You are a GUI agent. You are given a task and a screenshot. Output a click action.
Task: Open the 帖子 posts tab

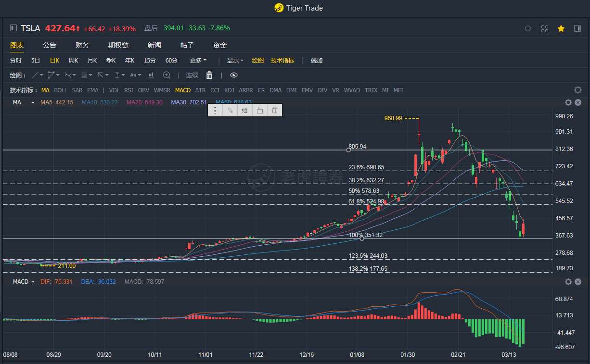(x=187, y=45)
